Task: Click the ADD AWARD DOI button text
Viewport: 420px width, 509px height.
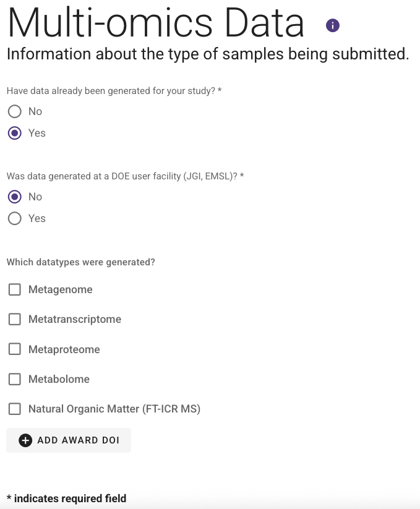Action: coord(79,440)
